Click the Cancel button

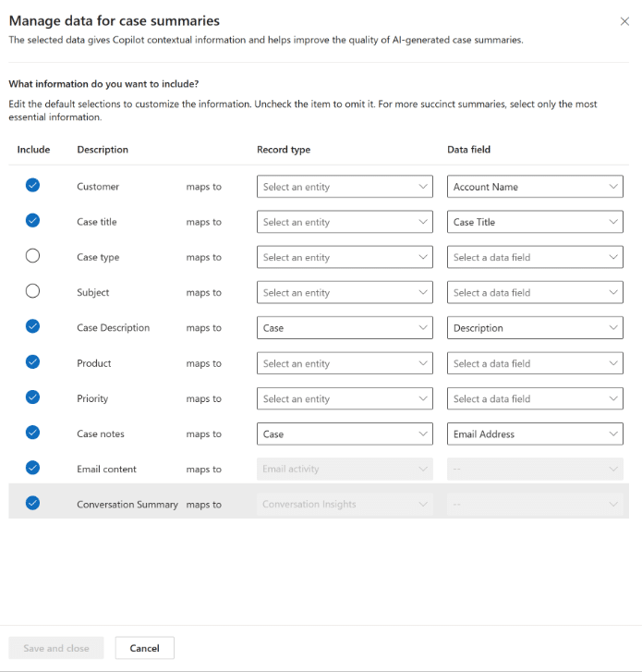(x=144, y=648)
